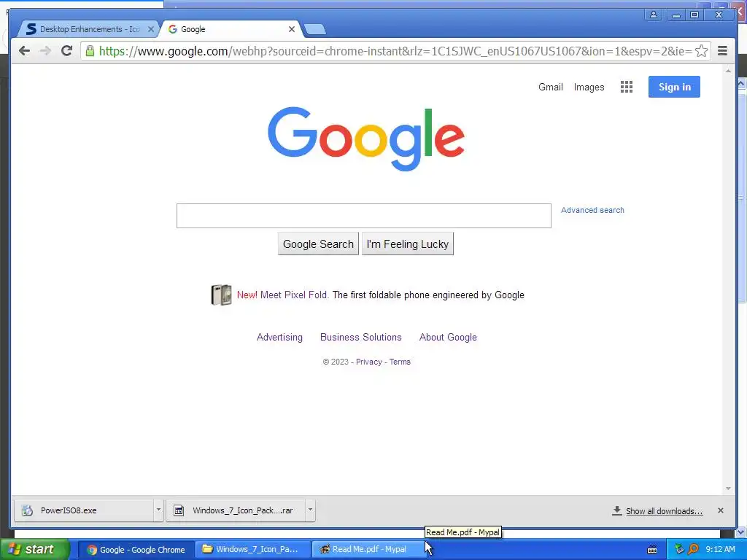Close the Google tab
Screen dimensions: 747x560
(292, 29)
